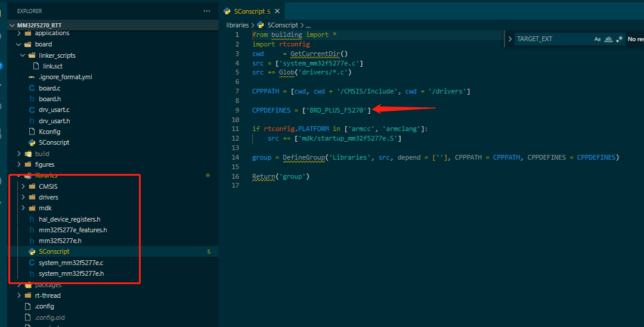The image size is (644, 327).
Task: Expand the drivers folder
Action: [x=23, y=197]
